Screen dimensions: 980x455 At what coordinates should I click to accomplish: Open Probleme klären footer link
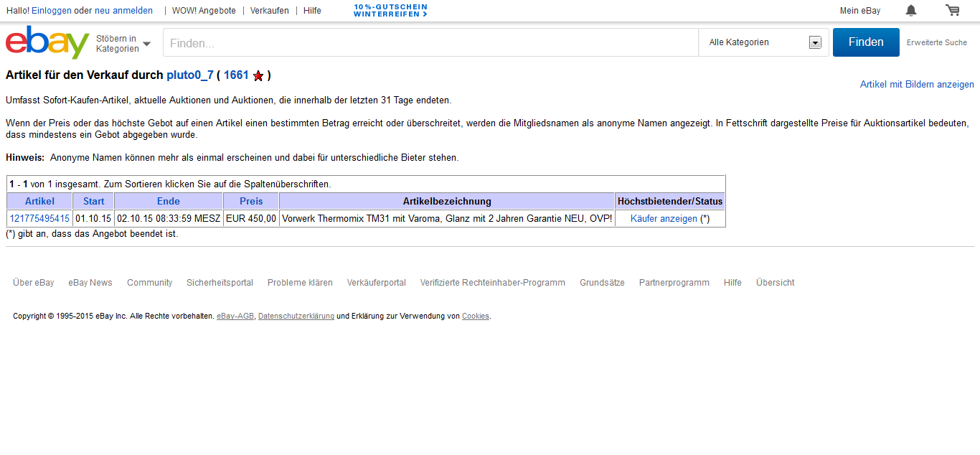(x=300, y=283)
